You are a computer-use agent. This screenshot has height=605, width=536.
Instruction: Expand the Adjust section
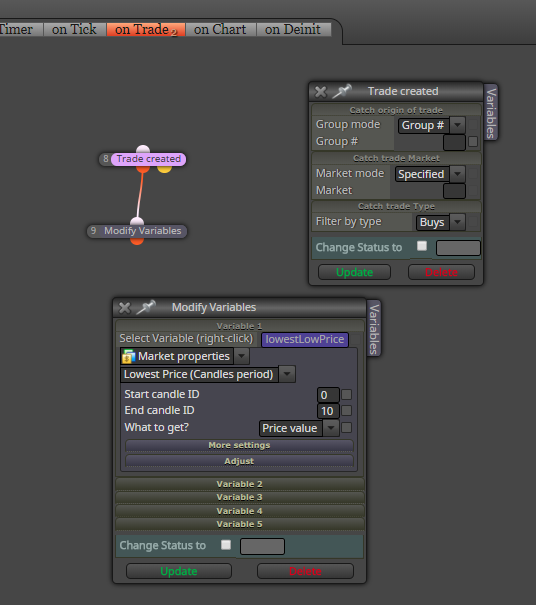239,461
